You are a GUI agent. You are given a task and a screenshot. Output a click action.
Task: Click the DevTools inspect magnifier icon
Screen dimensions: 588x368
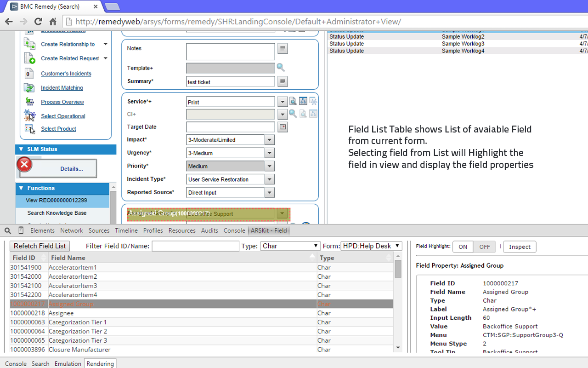7,230
